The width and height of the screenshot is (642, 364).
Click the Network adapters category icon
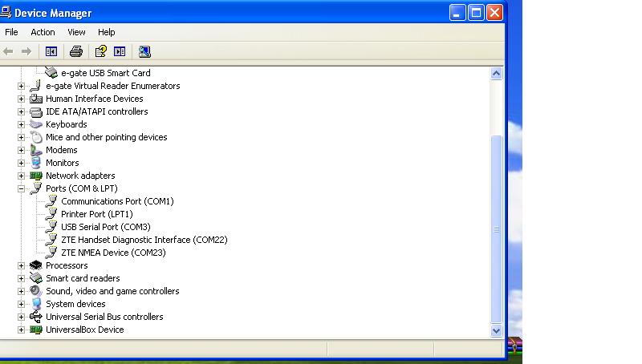[x=36, y=176]
